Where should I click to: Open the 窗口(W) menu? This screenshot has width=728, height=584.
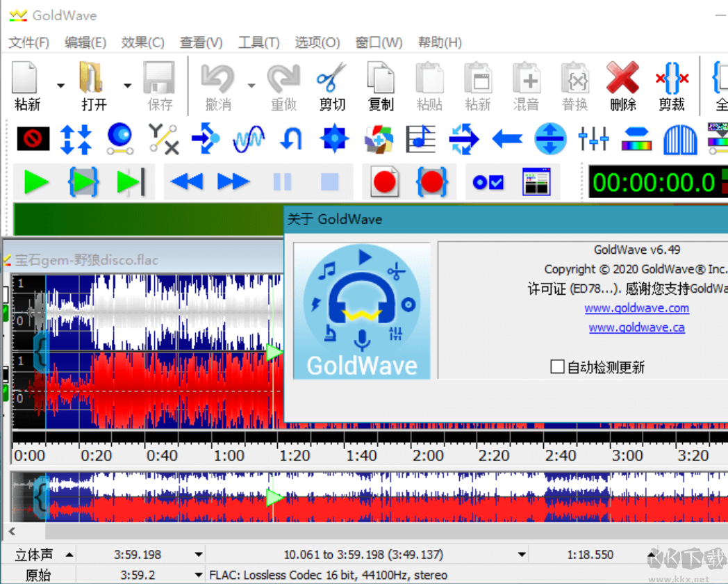coord(379,42)
